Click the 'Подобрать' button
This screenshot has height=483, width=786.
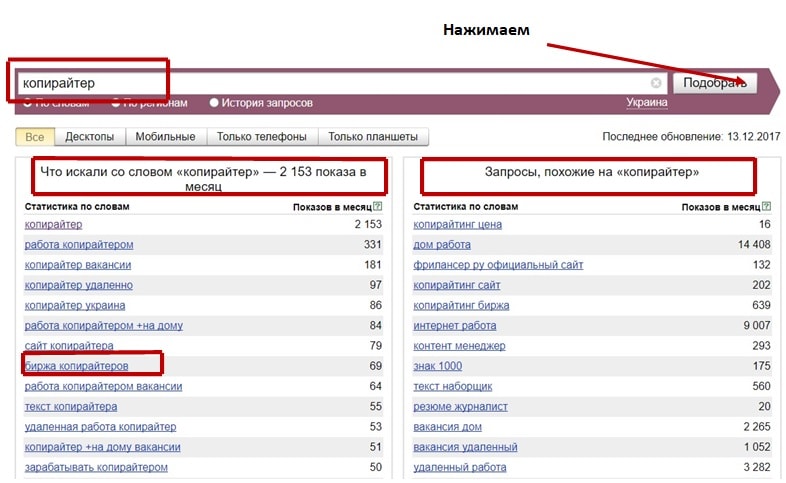(715, 83)
